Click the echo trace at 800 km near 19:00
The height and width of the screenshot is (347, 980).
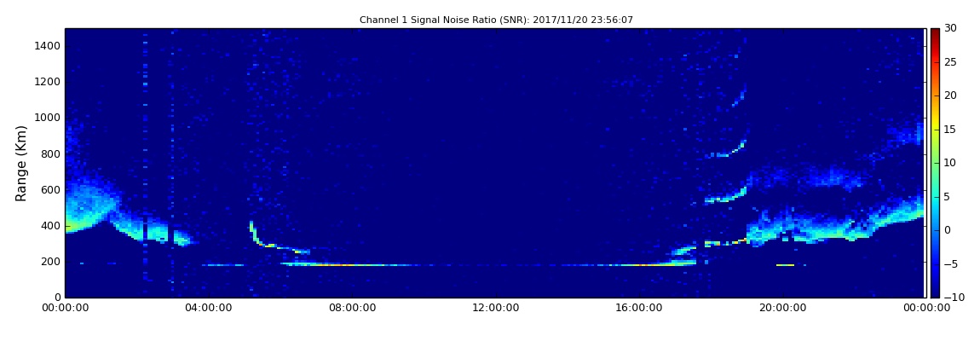point(727,151)
